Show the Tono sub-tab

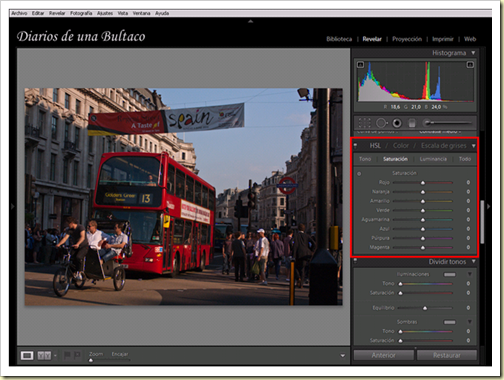point(365,159)
